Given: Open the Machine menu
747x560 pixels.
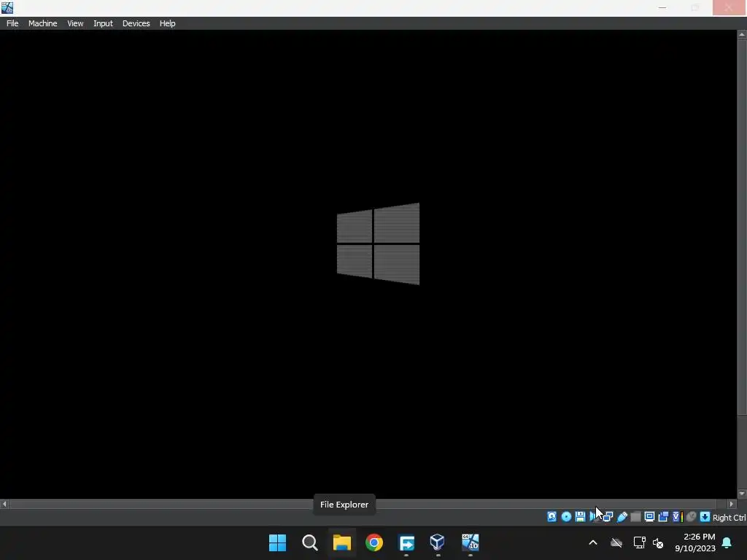Looking at the screenshot, I should pyautogui.click(x=43, y=23).
